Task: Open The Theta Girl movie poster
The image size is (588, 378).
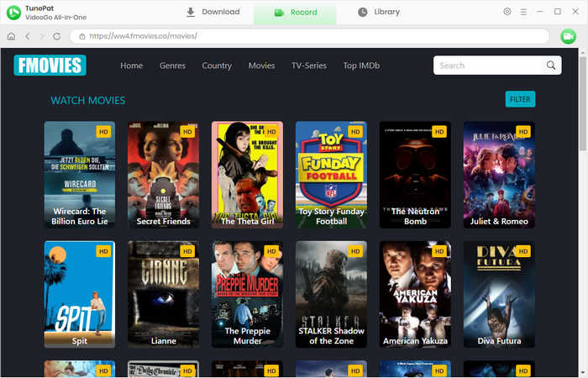Action: point(248,175)
